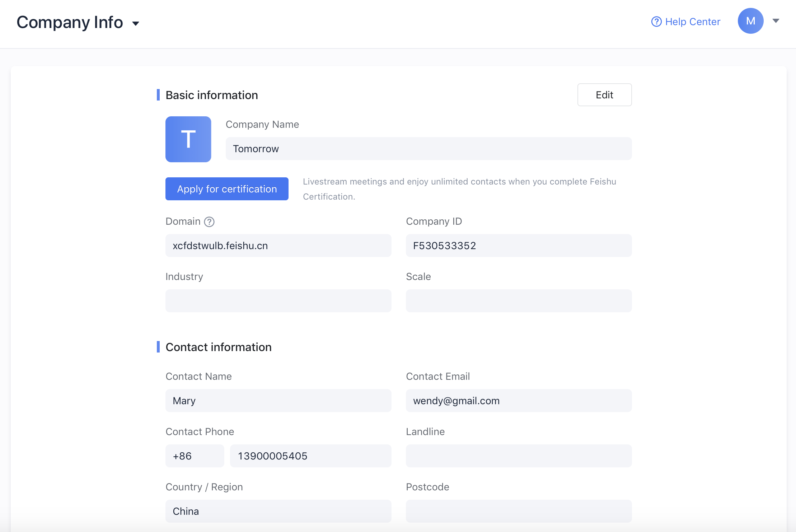796x532 pixels.
Task: Expand the Company Info dropdown arrow
Action: (x=135, y=23)
